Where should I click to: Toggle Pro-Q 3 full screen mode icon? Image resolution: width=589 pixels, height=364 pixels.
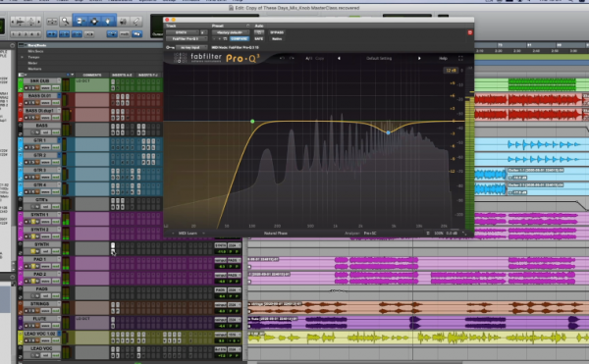(460, 58)
